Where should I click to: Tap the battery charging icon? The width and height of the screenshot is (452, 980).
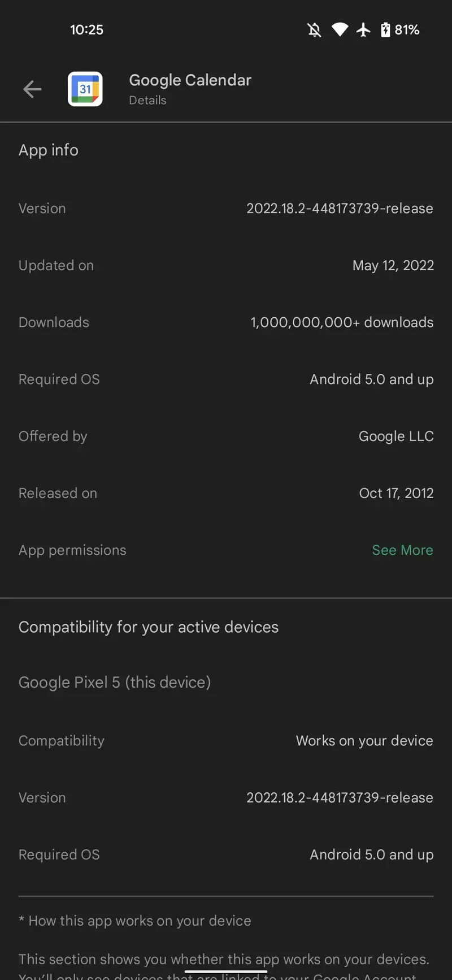[385, 29]
